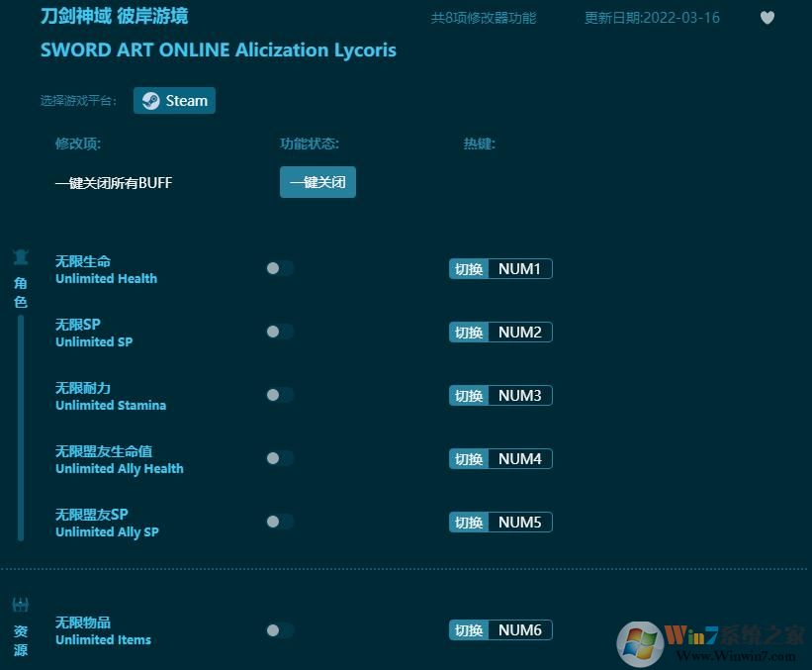
Task: Click 切换 button beside NUM4
Action: pyautogui.click(x=469, y=458)
